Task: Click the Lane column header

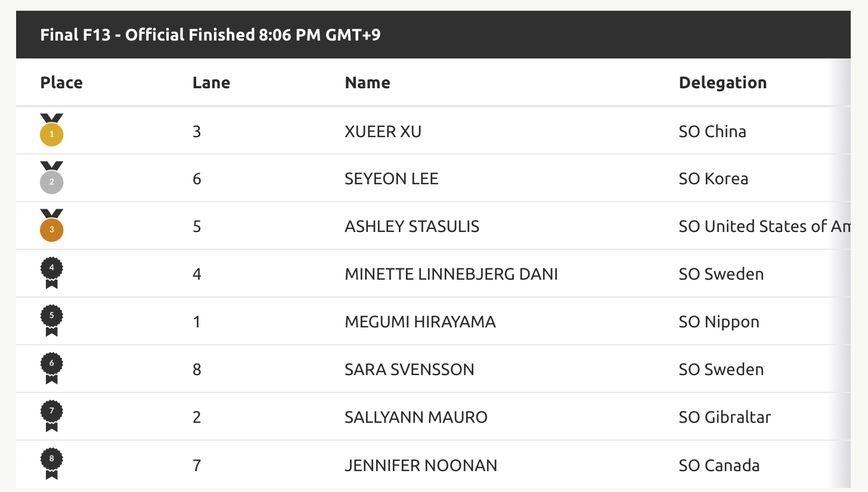Action: tap(211, 82)
